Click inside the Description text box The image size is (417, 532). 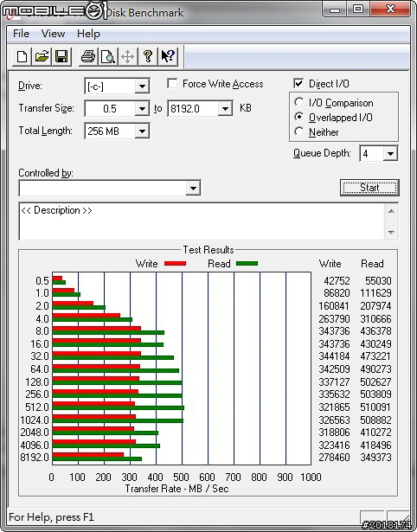pyautogui.click(x=202, y=221)
